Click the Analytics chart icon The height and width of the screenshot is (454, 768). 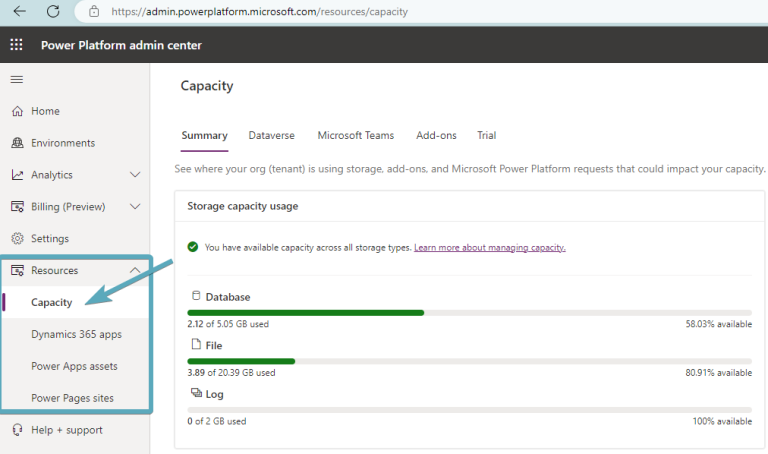pos(17,175)
